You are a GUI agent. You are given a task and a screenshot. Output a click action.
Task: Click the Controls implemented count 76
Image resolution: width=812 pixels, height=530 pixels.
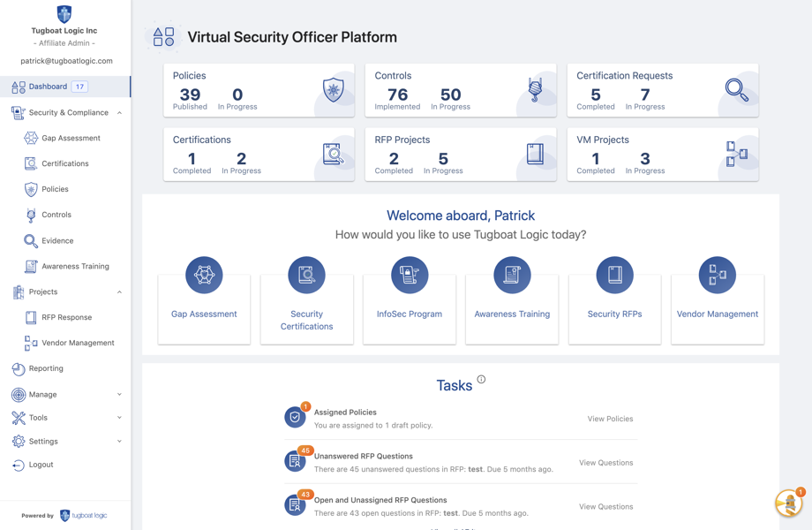pyautogui.click(x=398, y=95)
